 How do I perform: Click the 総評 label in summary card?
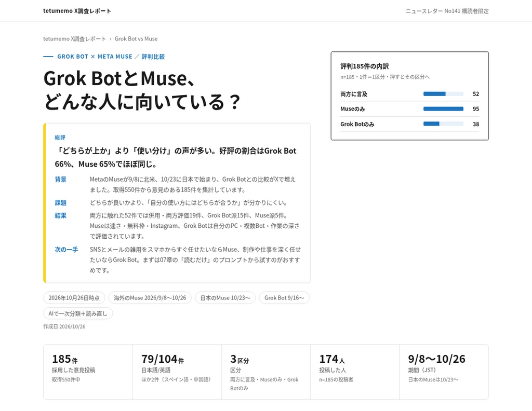60,137
